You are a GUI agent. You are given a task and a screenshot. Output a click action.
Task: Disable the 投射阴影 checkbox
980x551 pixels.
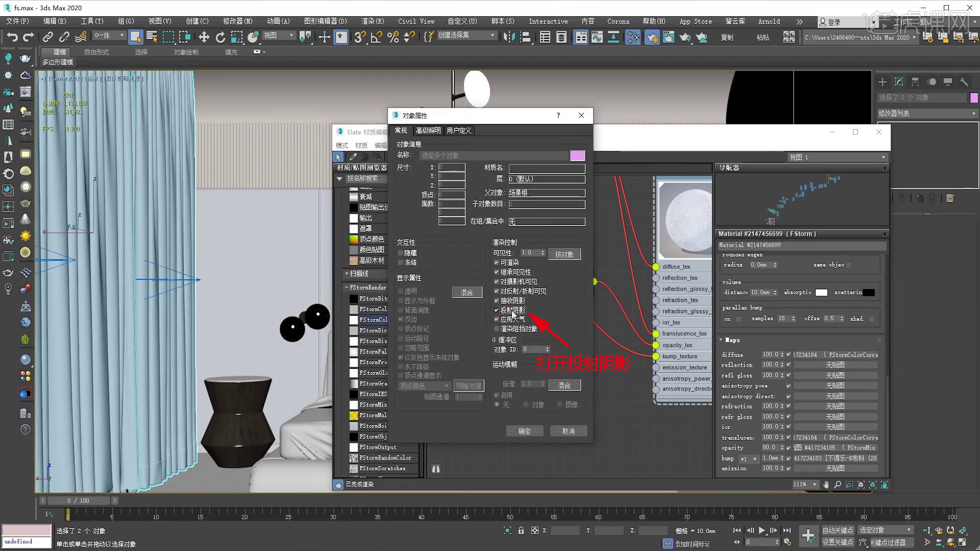coord(496,310)
